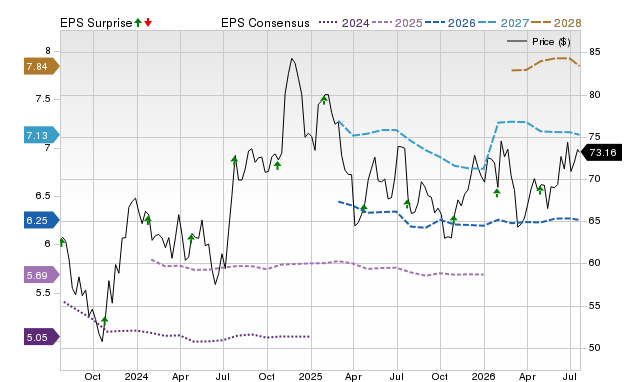This screenshot has height=382, width=640.
Task: Select the surprise arrow just after July 2024 jump
Action: (x=234, y=160)
